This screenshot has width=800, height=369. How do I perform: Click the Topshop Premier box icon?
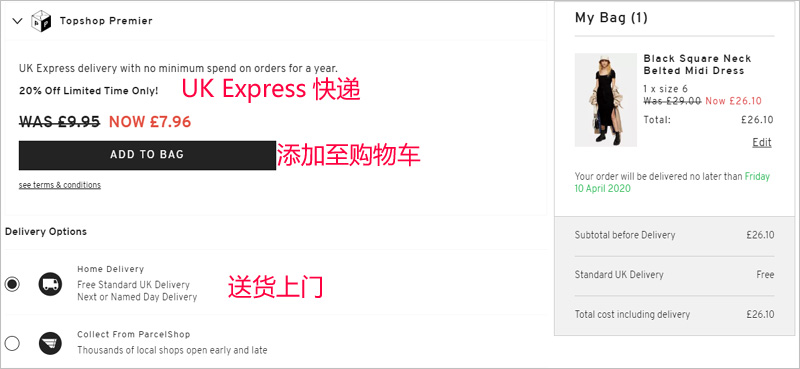pos(41,21)
